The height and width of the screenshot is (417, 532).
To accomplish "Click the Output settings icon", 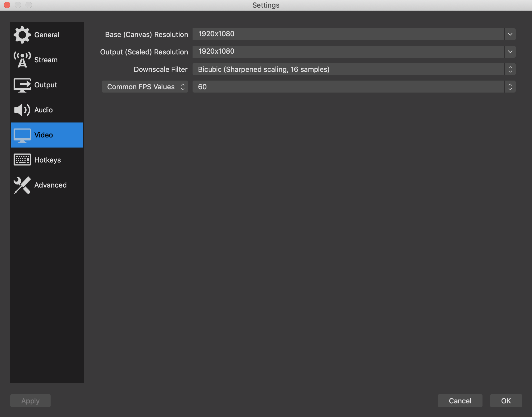I will 22,85.
